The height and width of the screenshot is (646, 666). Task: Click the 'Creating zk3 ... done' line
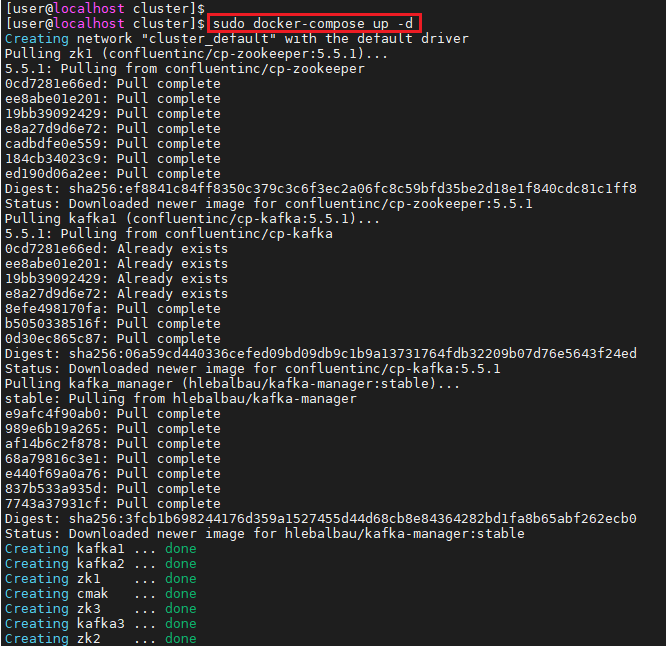101,609
